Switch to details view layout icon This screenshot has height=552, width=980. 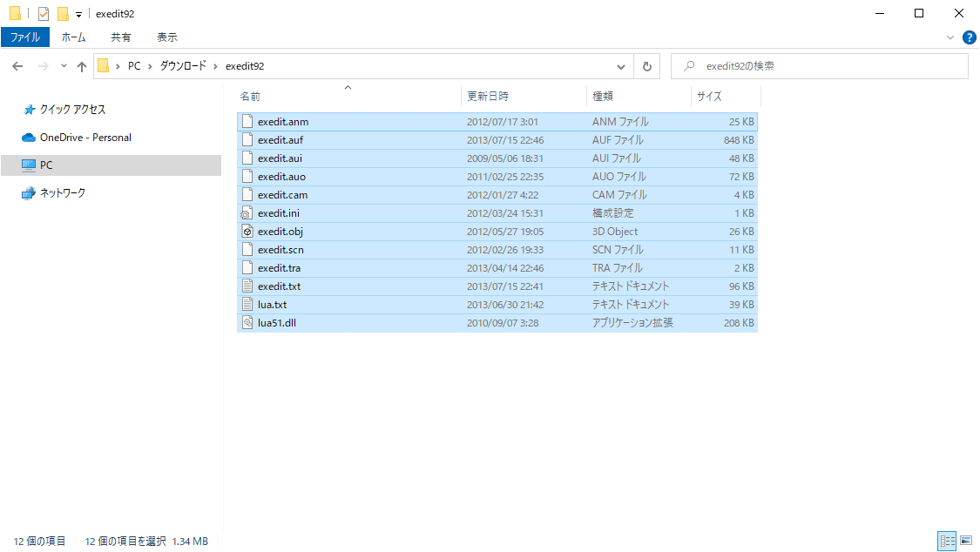[x=948, y=541]
